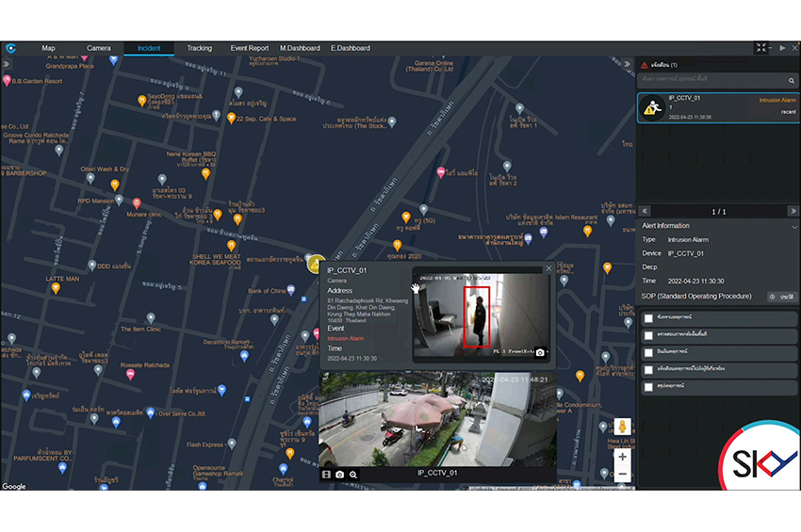Collapse the Alert Information section
801x532 pixels.
click(794, 226)
